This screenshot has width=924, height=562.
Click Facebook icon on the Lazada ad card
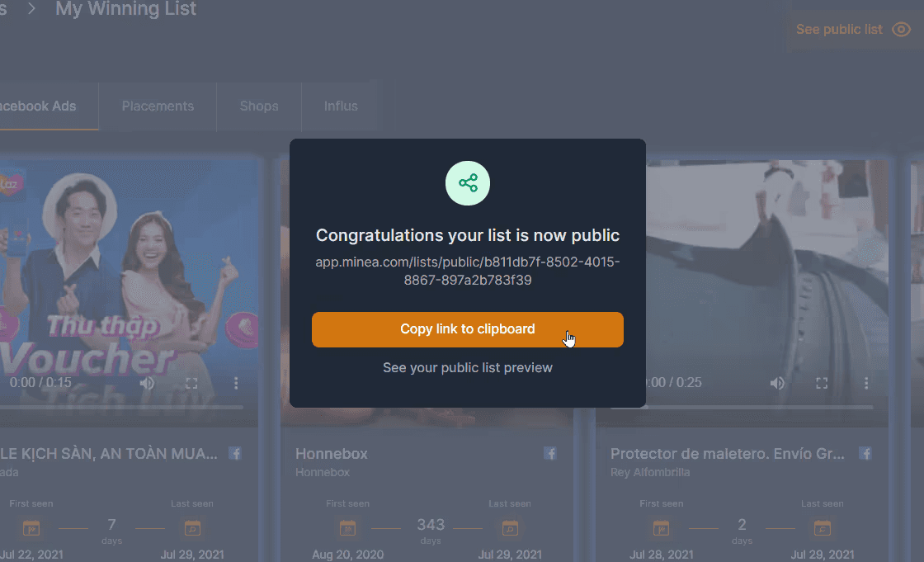click(235, 454)
